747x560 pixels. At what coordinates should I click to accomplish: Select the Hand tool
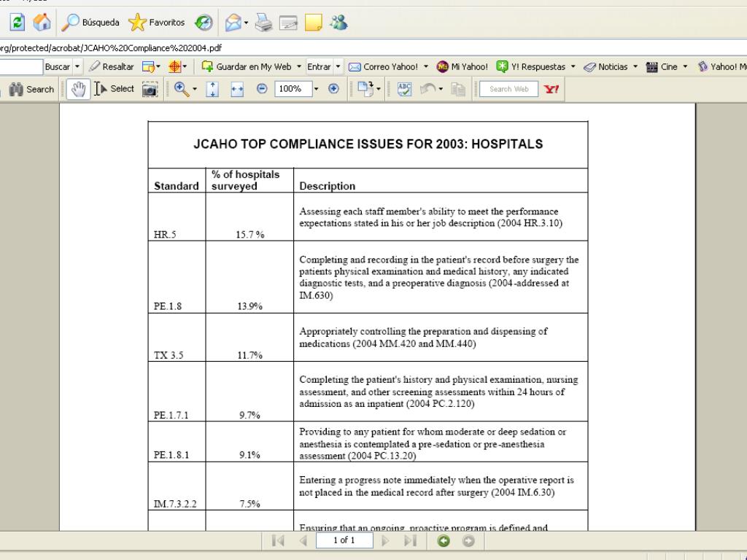coord(78,89)
